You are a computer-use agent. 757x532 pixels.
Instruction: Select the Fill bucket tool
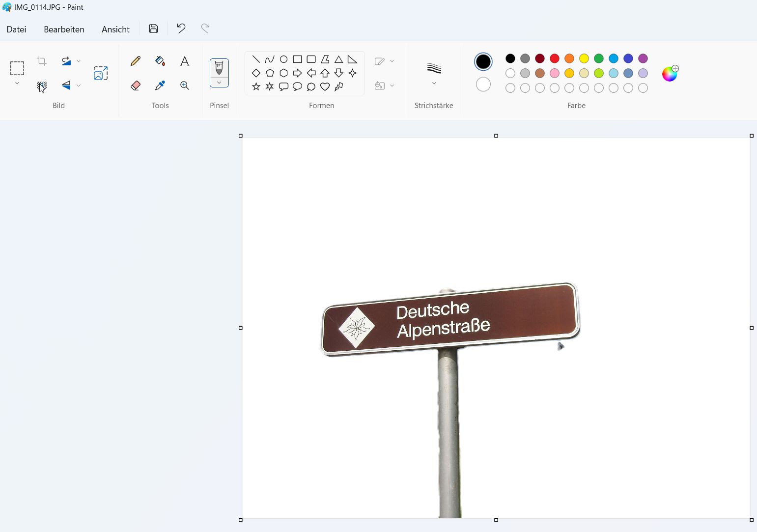(x=160, y=61)
